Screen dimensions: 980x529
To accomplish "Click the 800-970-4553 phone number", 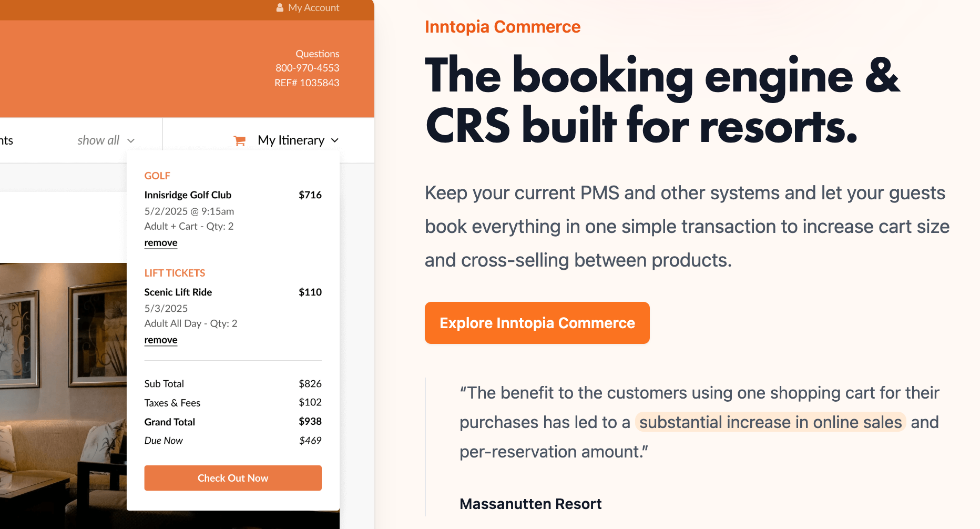I will pos(307,68).
